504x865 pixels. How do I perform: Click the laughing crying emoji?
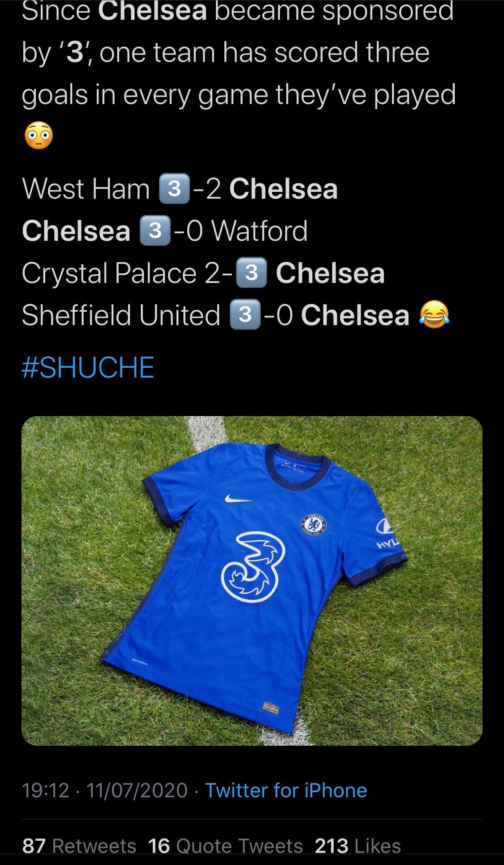(434, 315)
